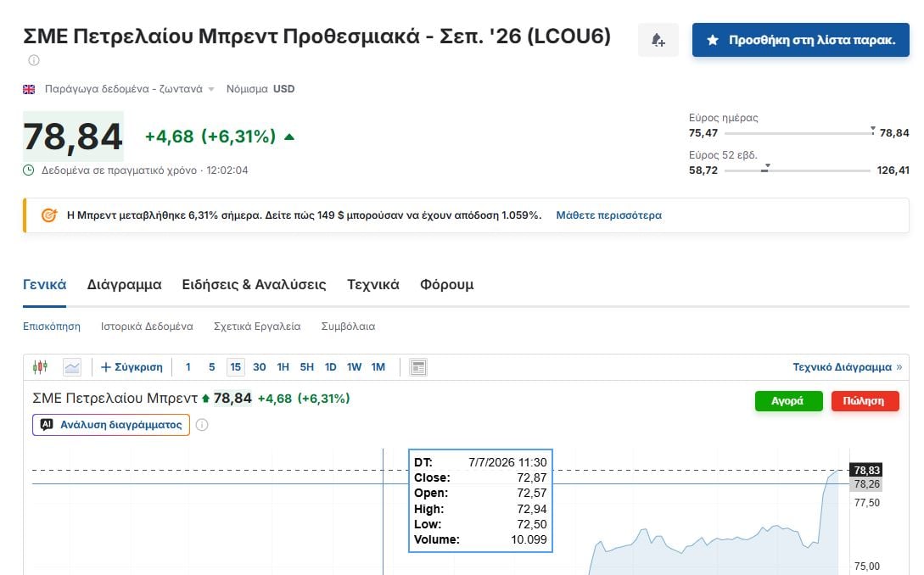Switch to the Διάγραμμα tab

[125, 285]
